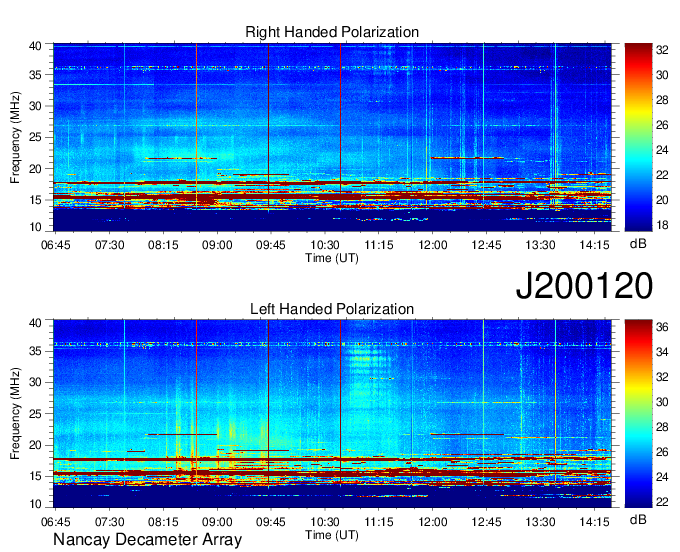This screenshot has height=552, width=680.
Task: Select the observation label "J200120"
Action: [x=584, y=286]
